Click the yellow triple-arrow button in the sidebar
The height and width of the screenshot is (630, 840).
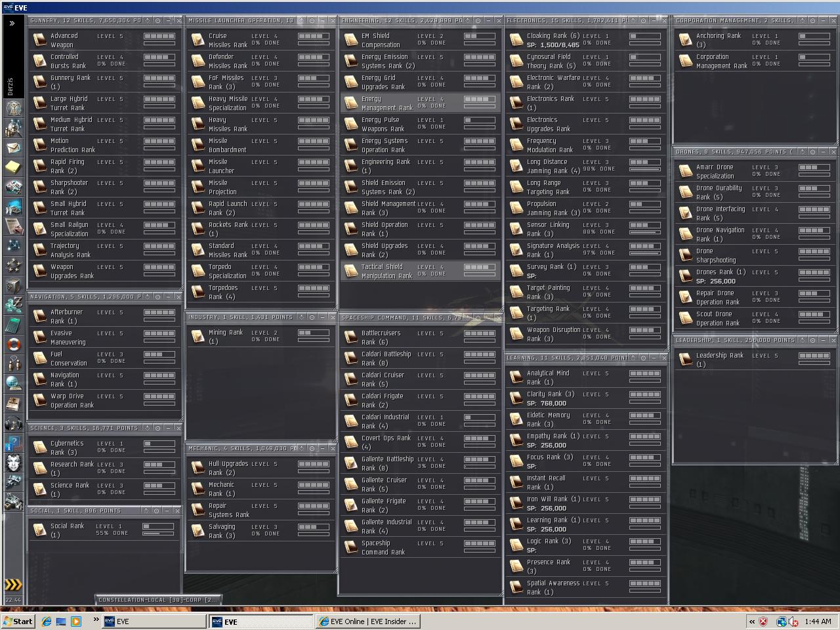click(x=13, y=584)
